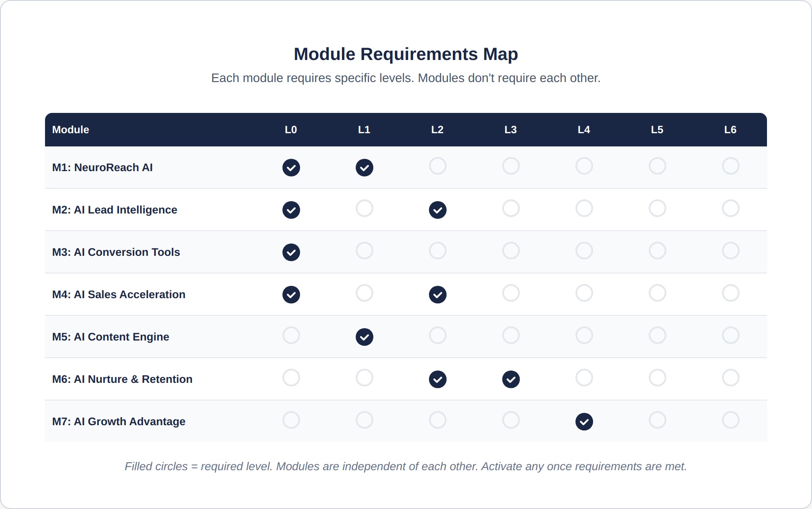Enable the empty L6 circle for NeuroReach AI
The height and width of the screenshot is (509, 812).
(x=731, y=166)
